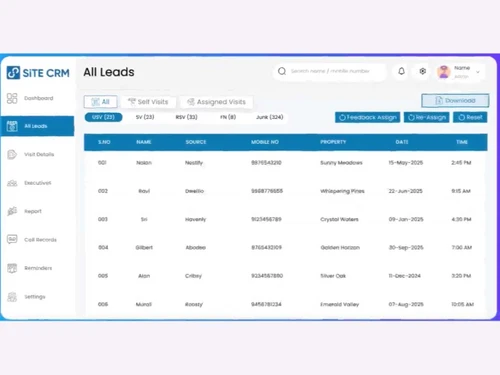
Task: Go to Executives section
Action: [38, 183]
